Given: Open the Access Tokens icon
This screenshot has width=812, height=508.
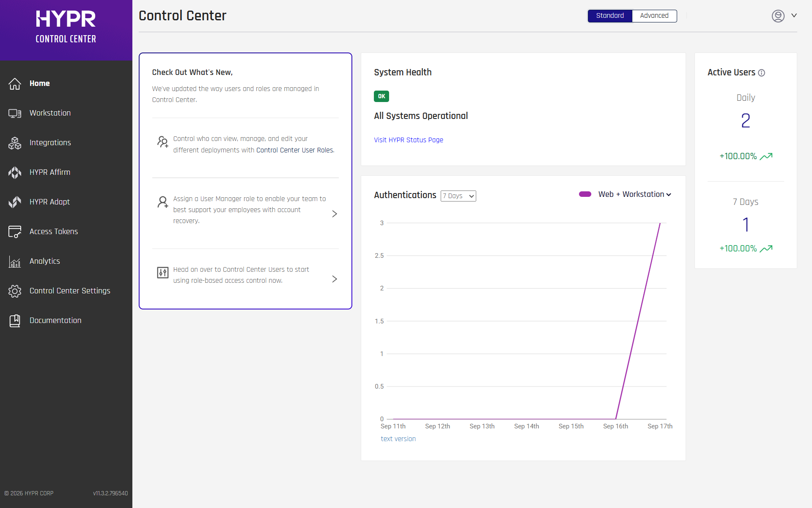Looking at the screenshot, I should coord(15,232).
